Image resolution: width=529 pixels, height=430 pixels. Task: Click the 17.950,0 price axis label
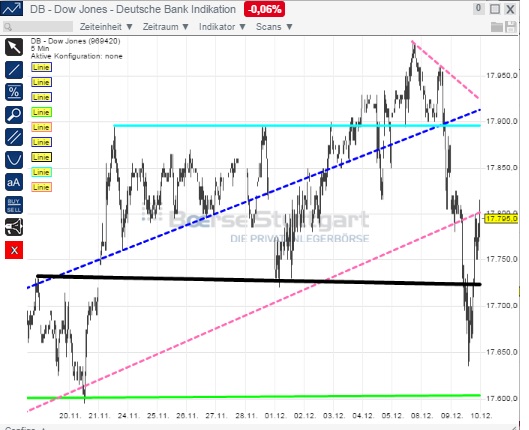tap(501, 76)
